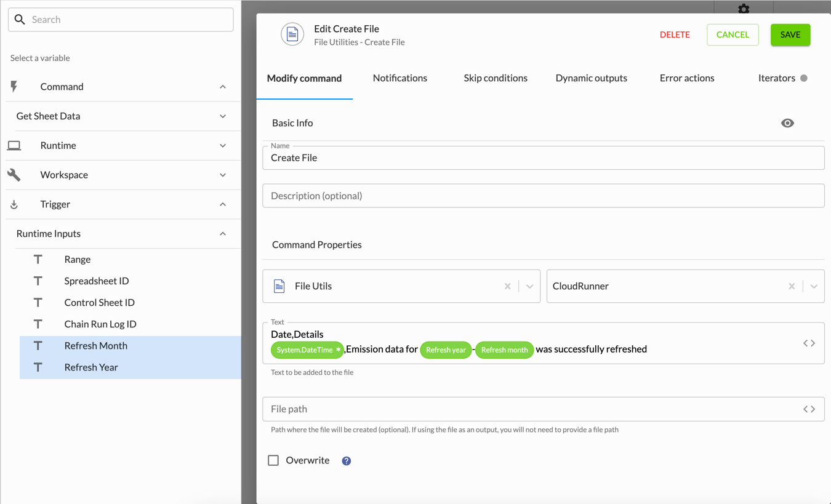Viewport: 831px width, 504px height.
Task: Click the Search variables field
Action: [x=121, y=20]
